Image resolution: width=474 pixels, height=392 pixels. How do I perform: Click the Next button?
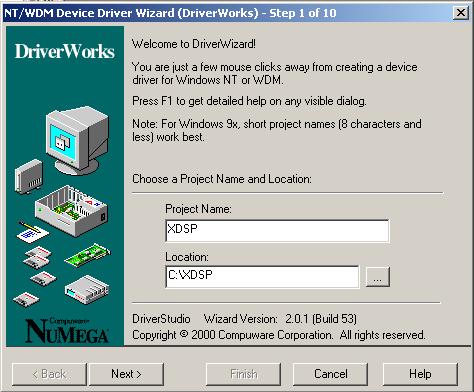click(126, 374)
